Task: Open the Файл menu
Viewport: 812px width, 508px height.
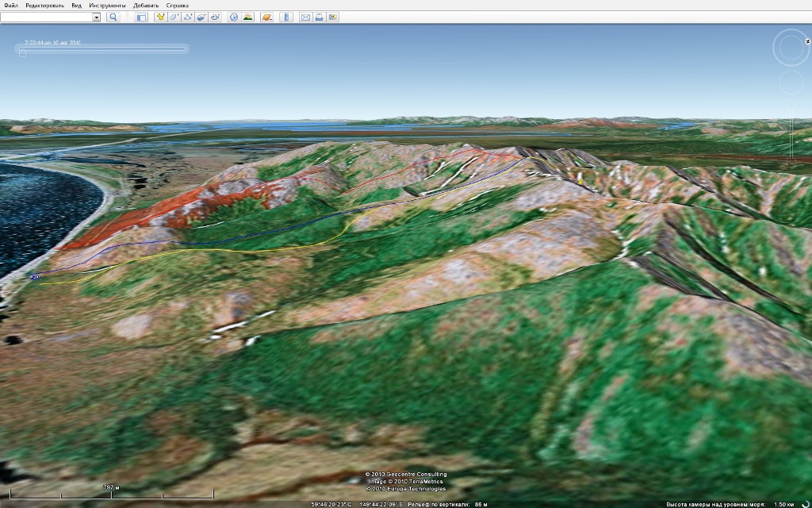Action: tap(10, 6)
